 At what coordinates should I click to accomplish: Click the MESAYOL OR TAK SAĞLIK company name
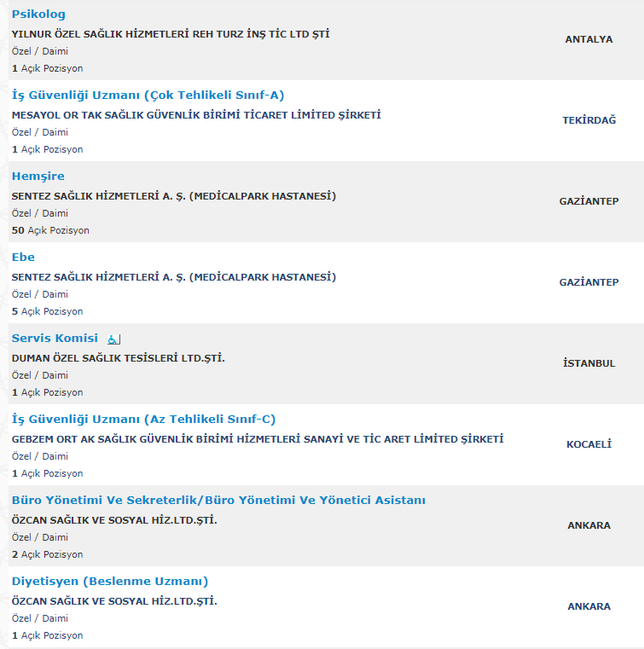tap(196, 115)
